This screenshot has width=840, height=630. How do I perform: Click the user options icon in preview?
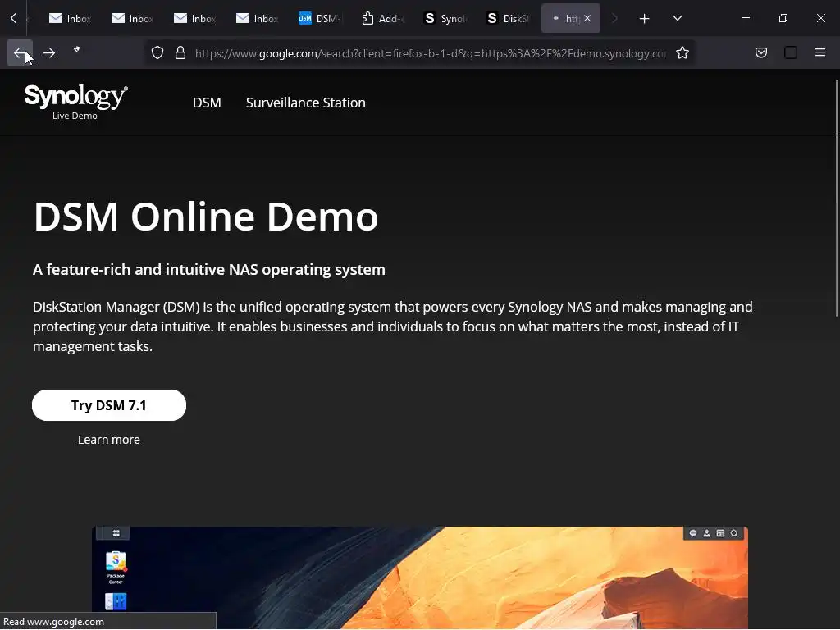coord(706,533)
